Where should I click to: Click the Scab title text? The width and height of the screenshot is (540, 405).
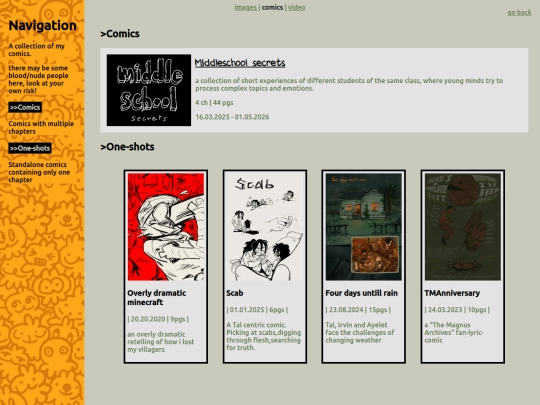coord(235,293)
